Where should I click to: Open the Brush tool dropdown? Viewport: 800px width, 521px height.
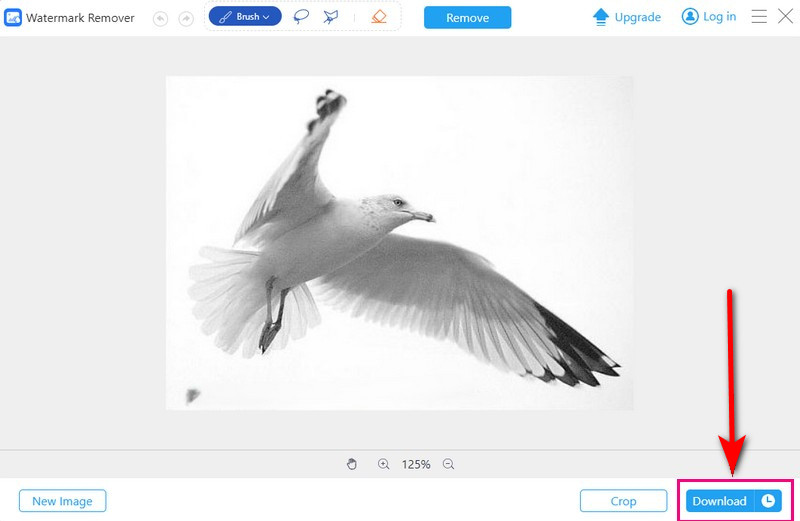point(245,17)
